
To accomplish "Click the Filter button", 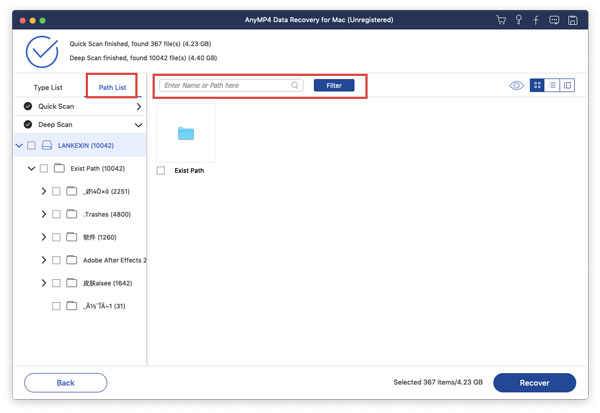I will pos(334,85).
